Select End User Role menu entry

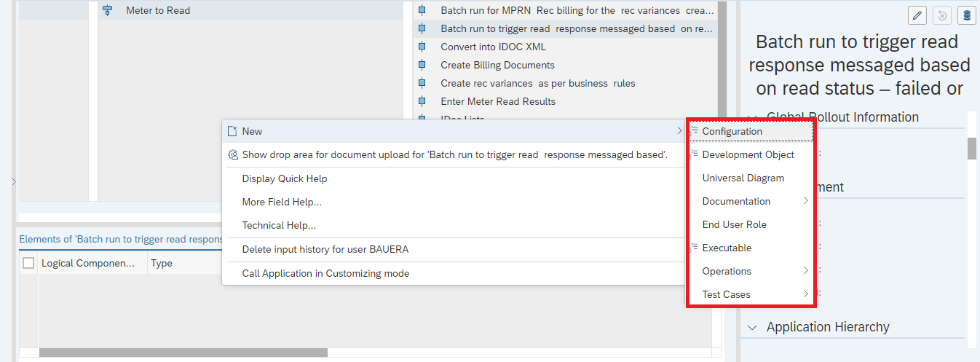(734, 224)
